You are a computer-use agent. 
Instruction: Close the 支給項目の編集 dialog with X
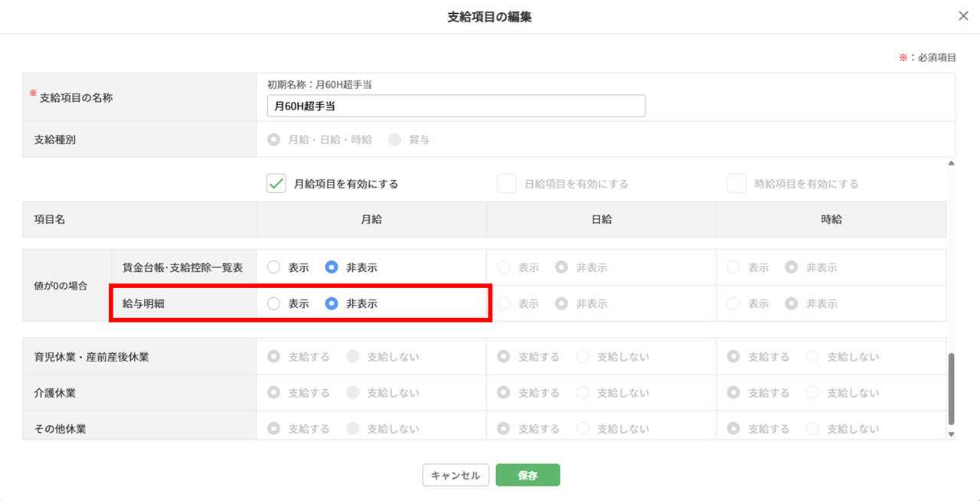(963, 16)
